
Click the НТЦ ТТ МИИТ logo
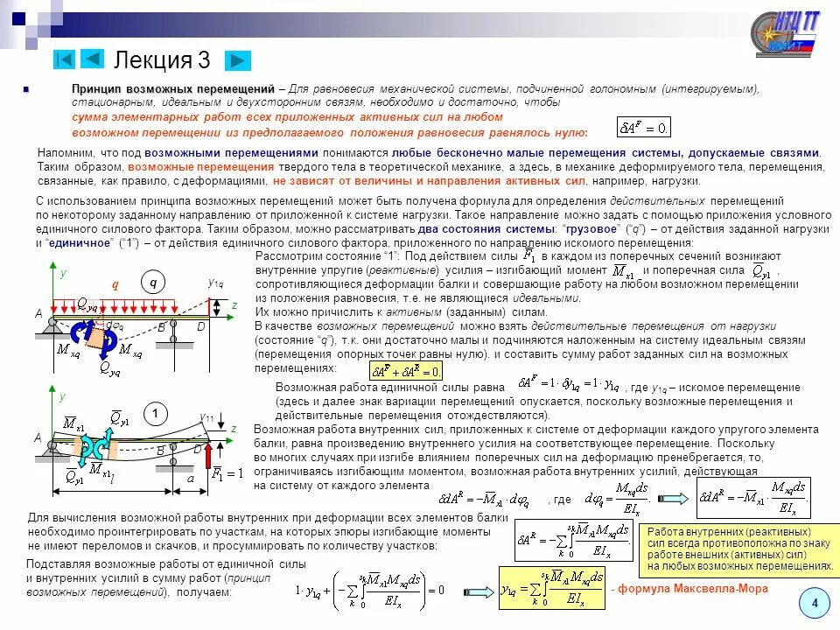[784, 33]
